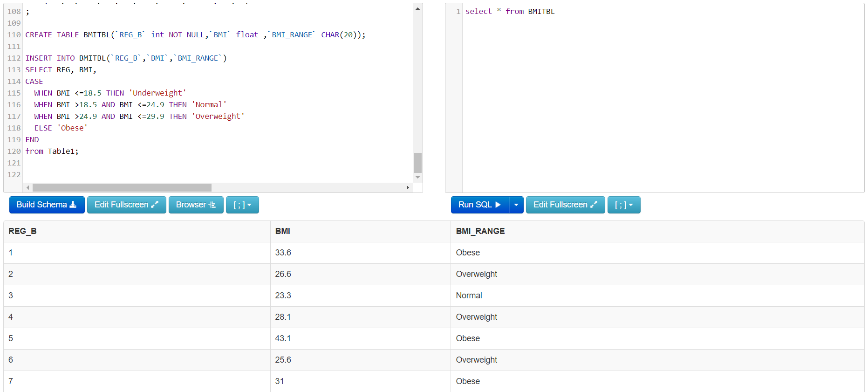Image resolution: width=868 pixels, height=392 pixels.
Task: Open query editor in Edit Fullscreen
Action: [565, 205]
